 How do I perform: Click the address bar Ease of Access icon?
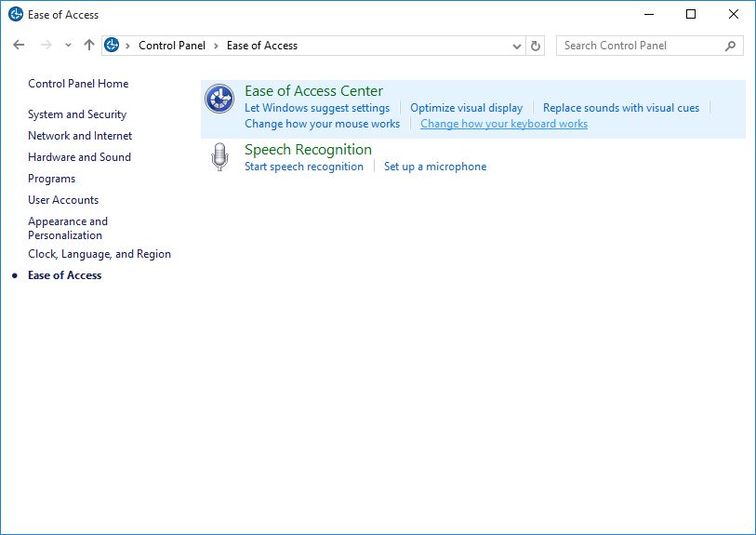112,45
